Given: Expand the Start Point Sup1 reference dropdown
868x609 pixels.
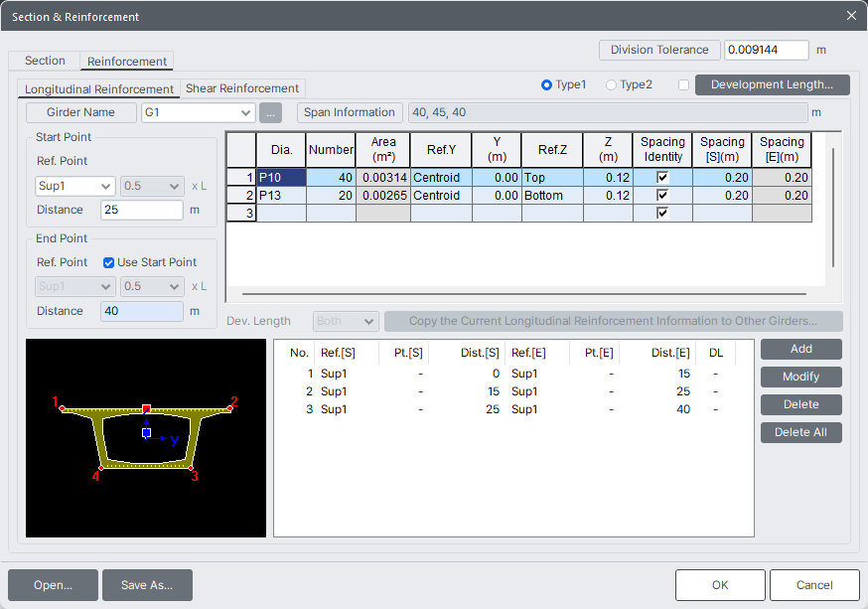Looking at the screenshot, I should [x=75, y=186].
